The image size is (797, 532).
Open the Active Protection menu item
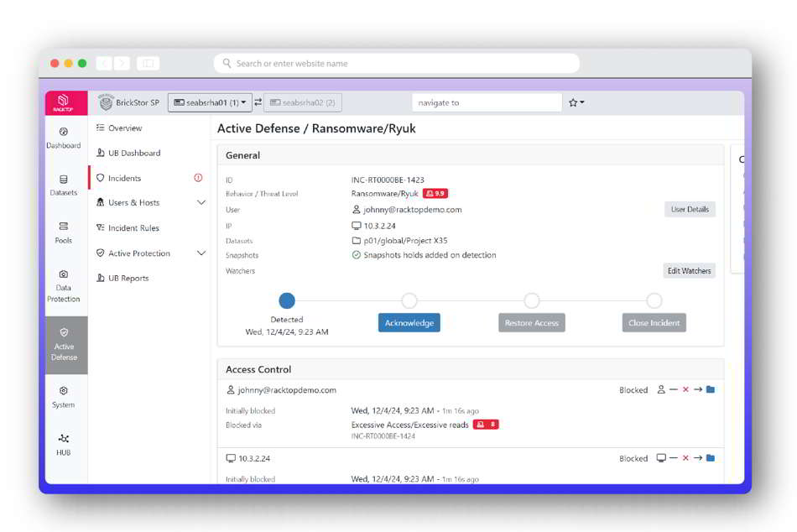click(x=133, y=253)
